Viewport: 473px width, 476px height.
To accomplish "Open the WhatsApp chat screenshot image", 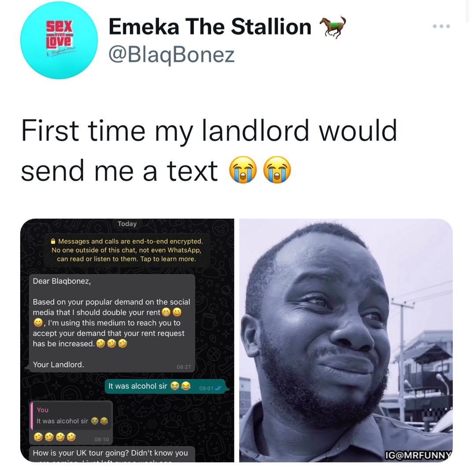I will click(x=127, y=340).
